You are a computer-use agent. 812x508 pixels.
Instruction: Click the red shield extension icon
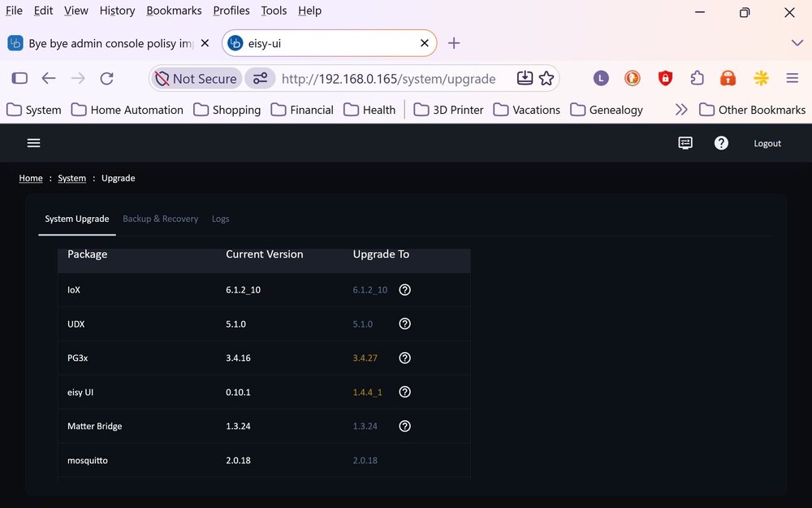pos(665,78)
